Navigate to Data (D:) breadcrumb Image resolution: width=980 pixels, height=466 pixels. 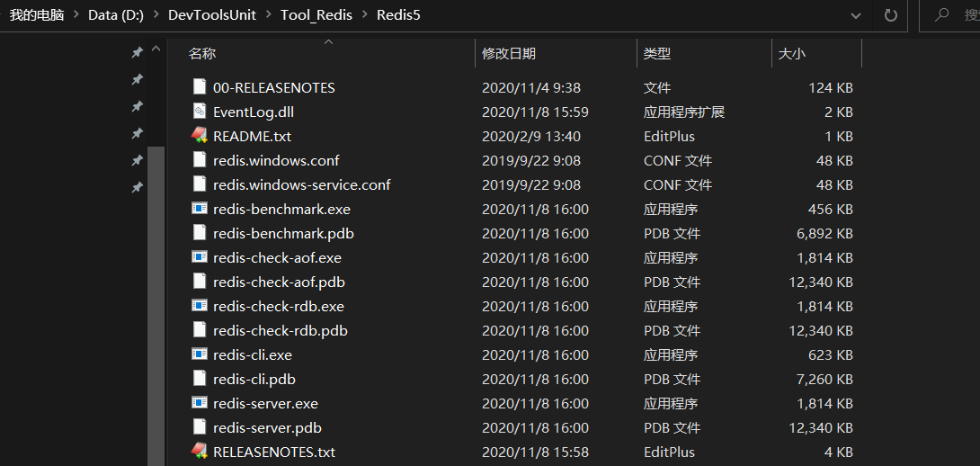click(x=117, y=15)
